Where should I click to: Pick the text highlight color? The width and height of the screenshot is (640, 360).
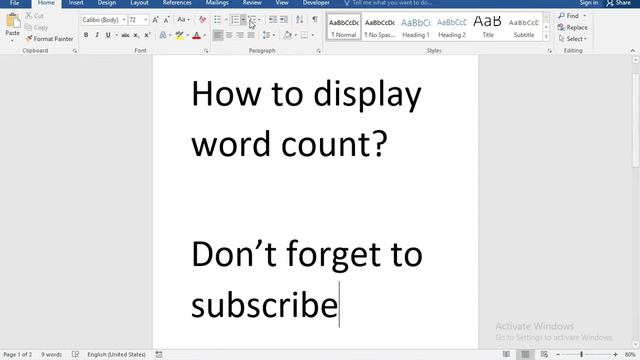[x=180, y=36]
